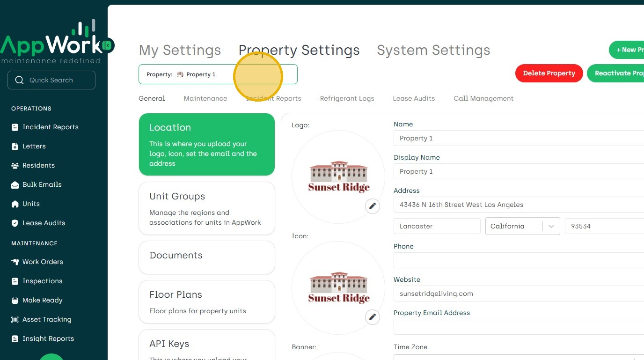Go to Units in sidebar
The width and height of the screenshot is (644, 360).
pos(31,204)
